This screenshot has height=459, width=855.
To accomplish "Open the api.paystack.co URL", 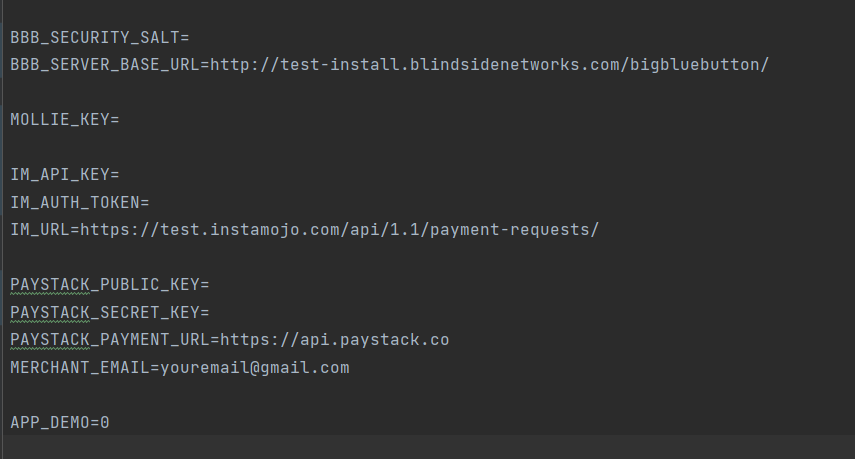I will point(335,340).
